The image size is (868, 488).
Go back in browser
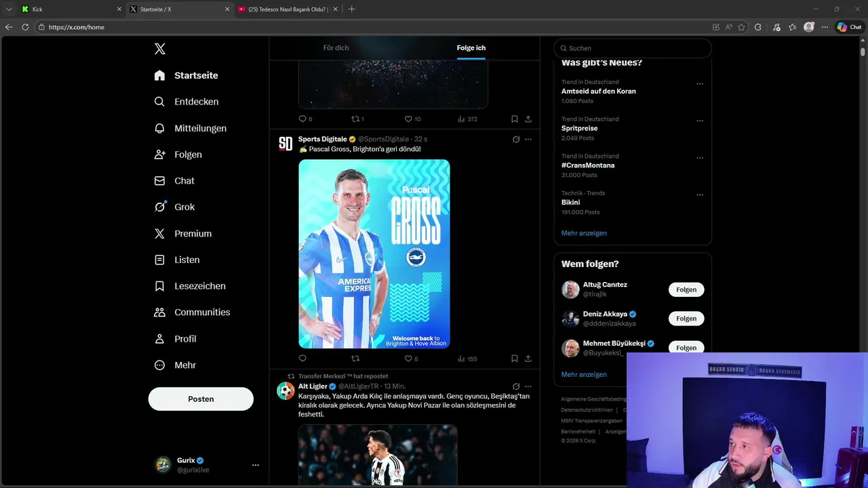pos(9,27)
